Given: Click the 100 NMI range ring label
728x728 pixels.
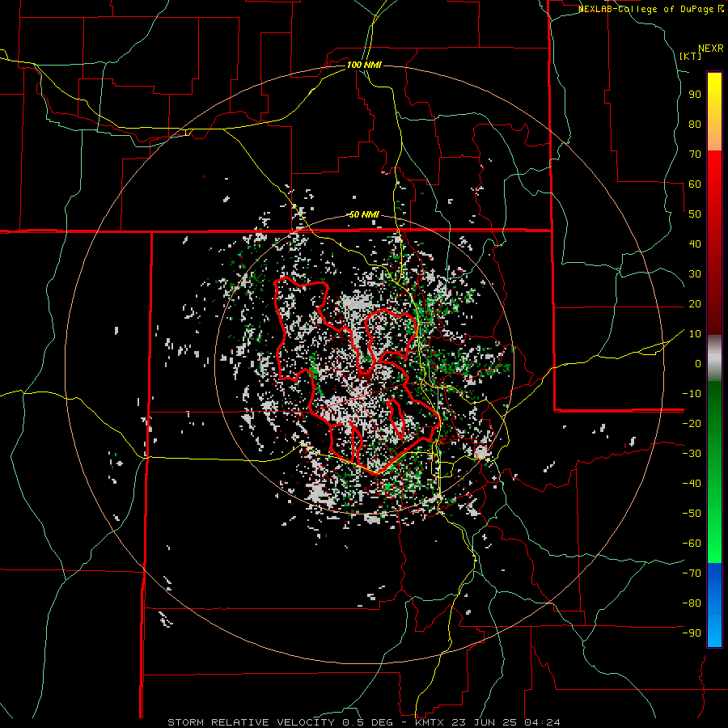Looking at the screenshot, I should [x=364, y=65].
